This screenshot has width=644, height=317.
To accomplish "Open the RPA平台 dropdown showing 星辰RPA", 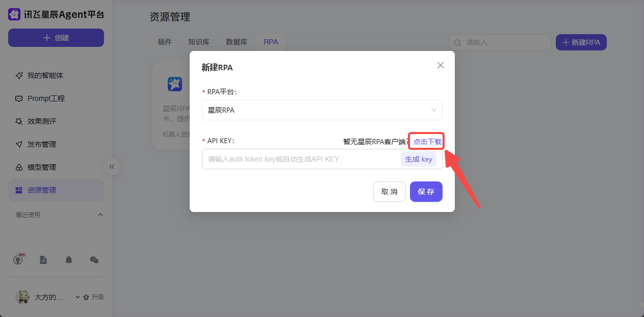I will [322, 110].
